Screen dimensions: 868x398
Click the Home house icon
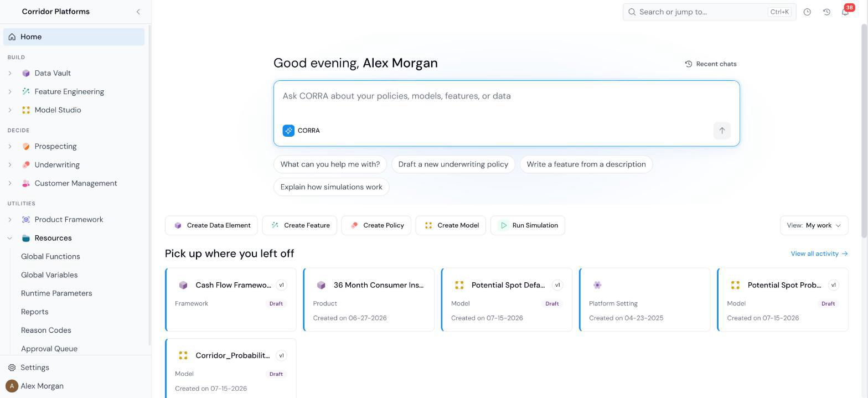(x=12, y=37)
